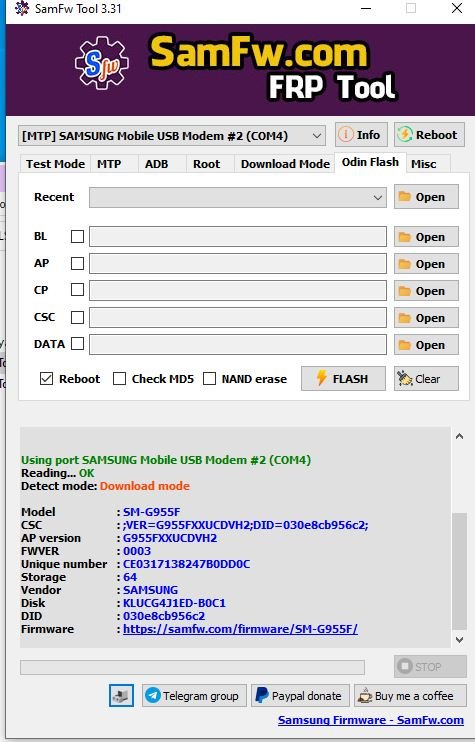475x742 pixels.
Task: Click the AP version value G955FXXUCDVH2
Action: (170, 538)
